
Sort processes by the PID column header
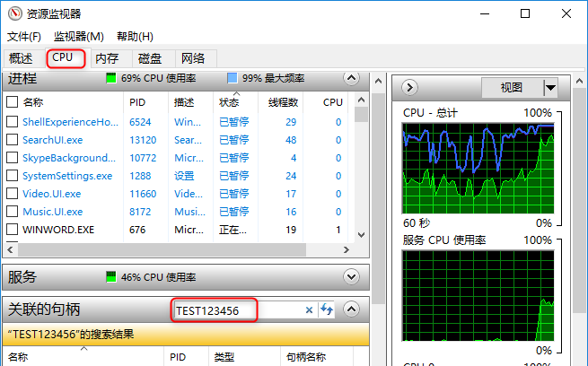145,102
